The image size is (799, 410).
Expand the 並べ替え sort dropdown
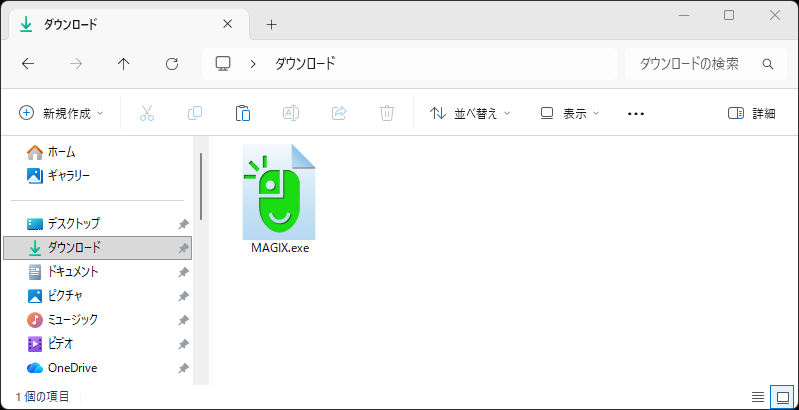pos(470,113)
